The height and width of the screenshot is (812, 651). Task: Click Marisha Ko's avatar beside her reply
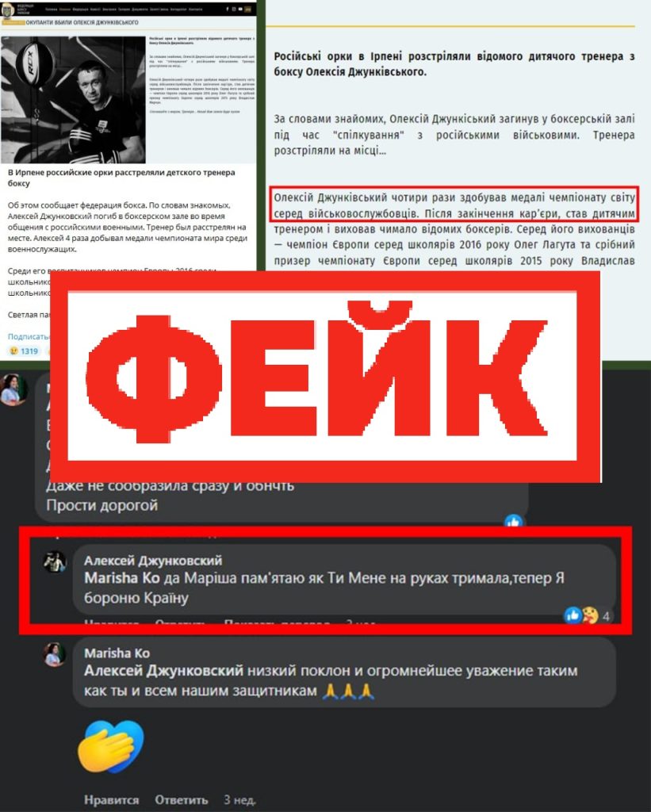pos(55,654)
